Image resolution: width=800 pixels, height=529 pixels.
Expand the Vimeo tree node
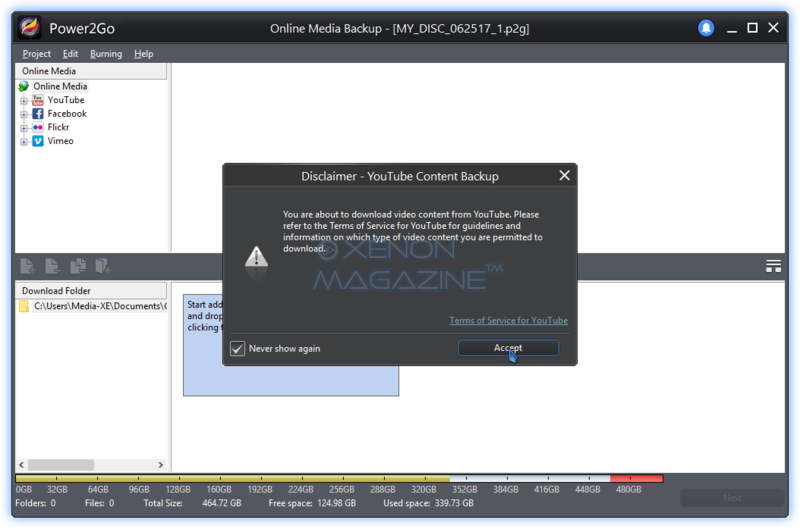coord(23,142)
